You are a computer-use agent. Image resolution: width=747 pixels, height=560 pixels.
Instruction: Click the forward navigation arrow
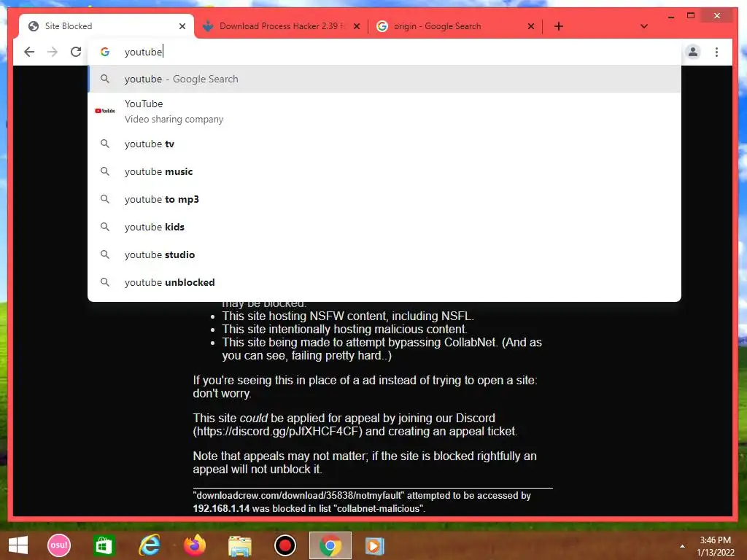pyautogui.click(x=53, y=52)
